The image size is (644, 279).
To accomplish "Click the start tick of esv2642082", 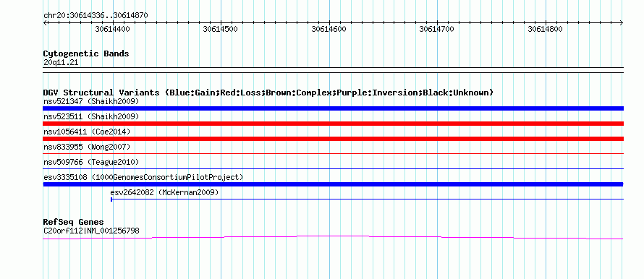I will (x=111, y=199).
